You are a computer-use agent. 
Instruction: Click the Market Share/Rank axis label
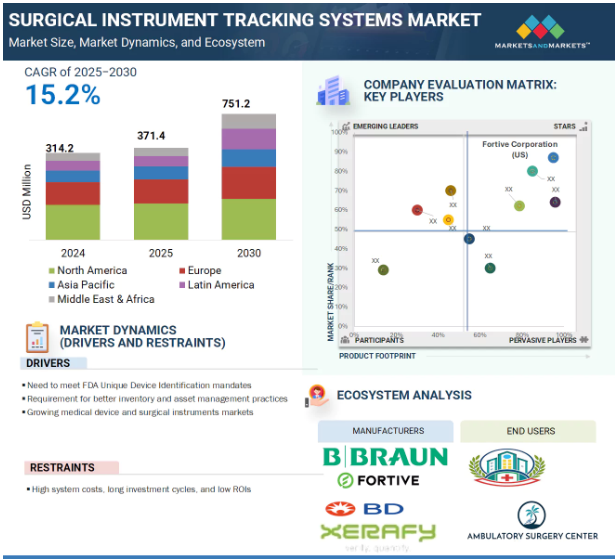[x=331, y=302]
